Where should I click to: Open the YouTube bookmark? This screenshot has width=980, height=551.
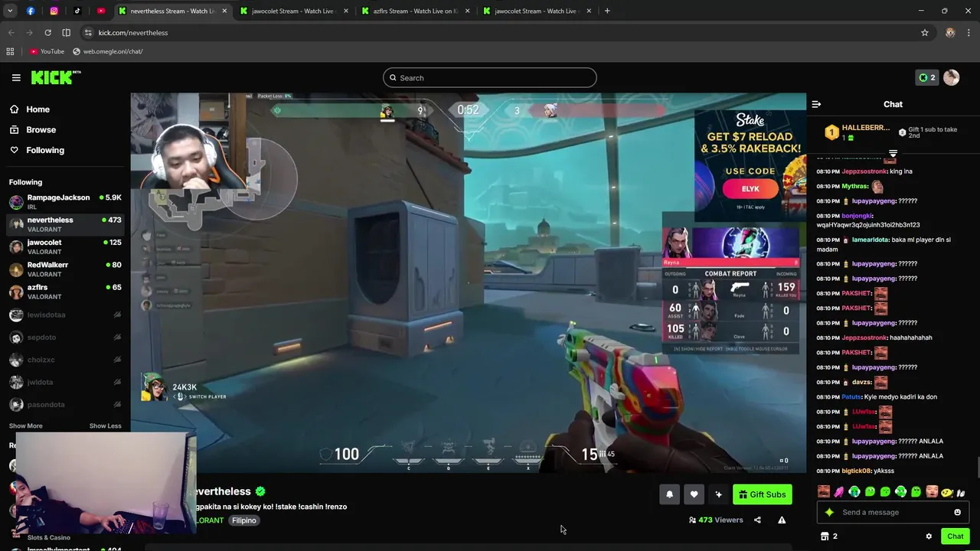coord(47,51)
